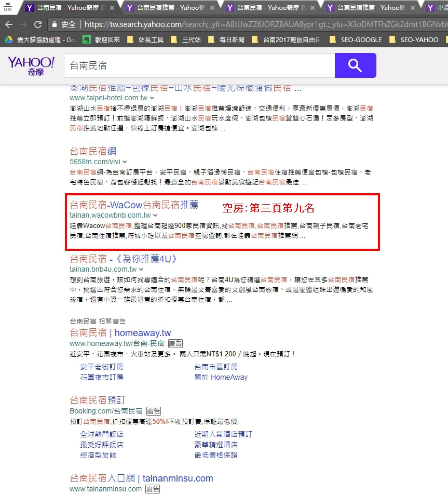Click the tainan.wacowbnb.com.tw URL text
The width and height of the screenshot is (448, 494).
[x=110, y=216]
